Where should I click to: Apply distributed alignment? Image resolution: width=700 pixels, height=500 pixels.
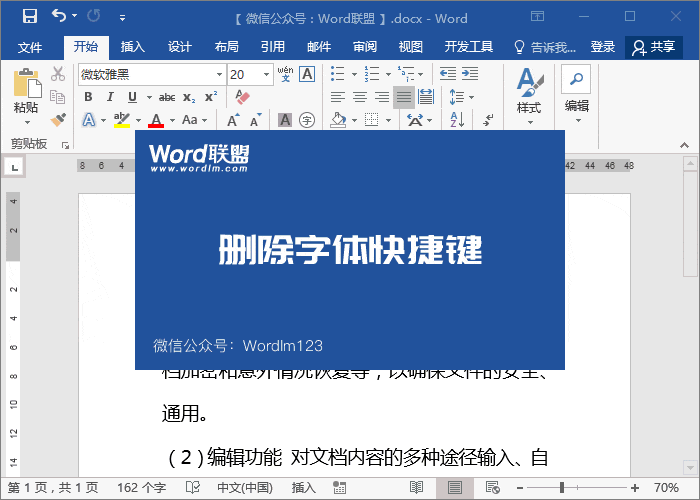point(425,97)
